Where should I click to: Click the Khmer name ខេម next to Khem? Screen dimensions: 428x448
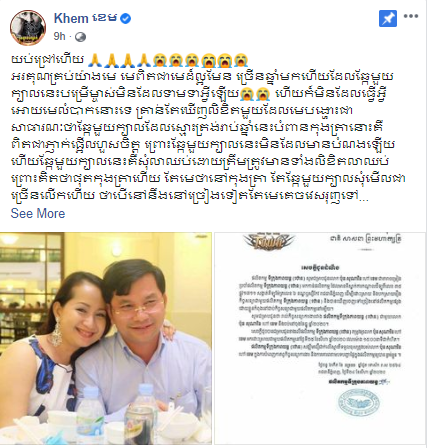pyautogui.click(x=104, y=18)
